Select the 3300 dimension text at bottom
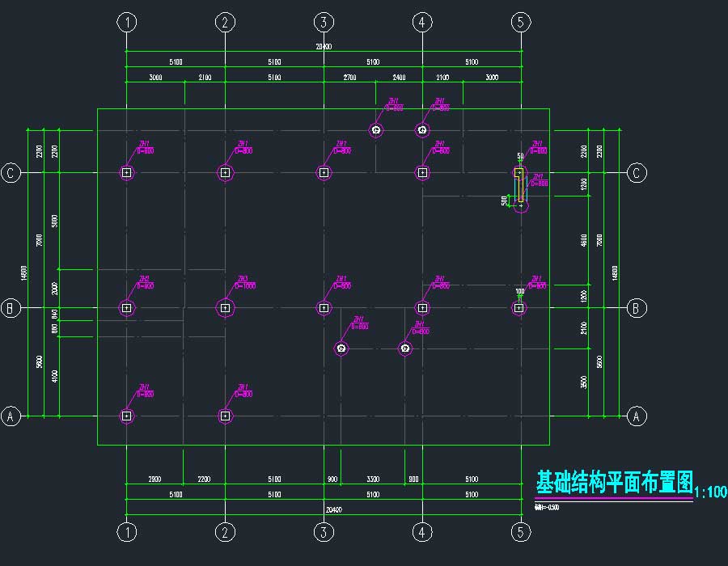 coord(373,479)
